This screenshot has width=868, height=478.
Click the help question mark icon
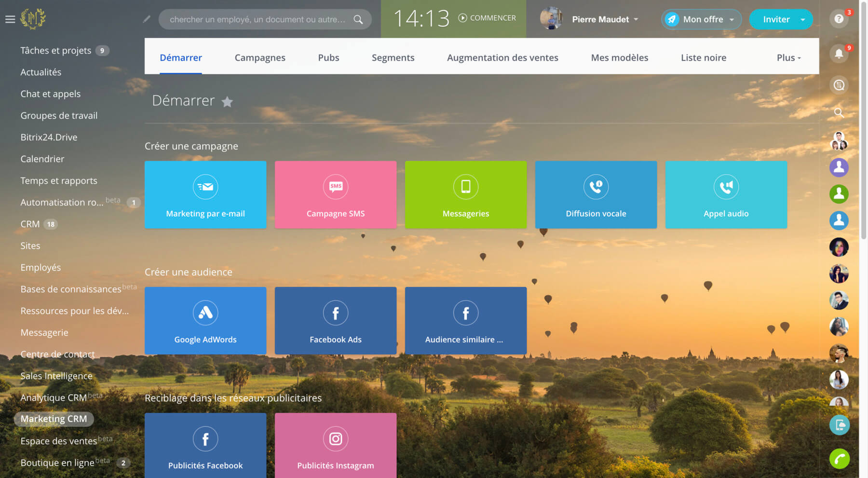[839, 19]
